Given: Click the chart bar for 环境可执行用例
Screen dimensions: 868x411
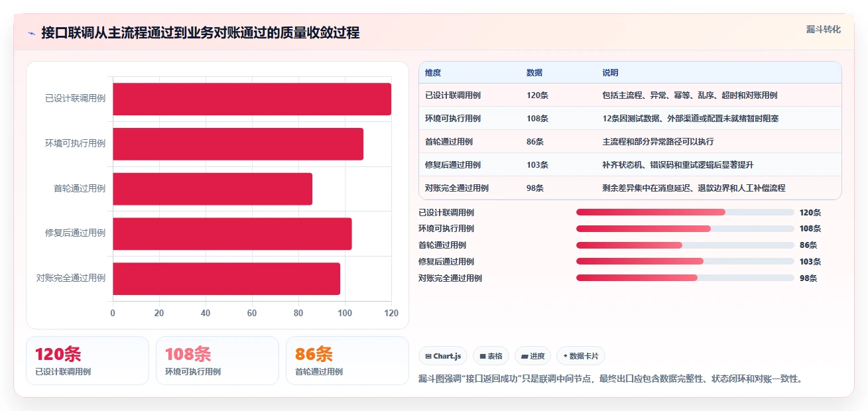Looking at the screenshot, I should pyautogui.click(x=238, y=144).
